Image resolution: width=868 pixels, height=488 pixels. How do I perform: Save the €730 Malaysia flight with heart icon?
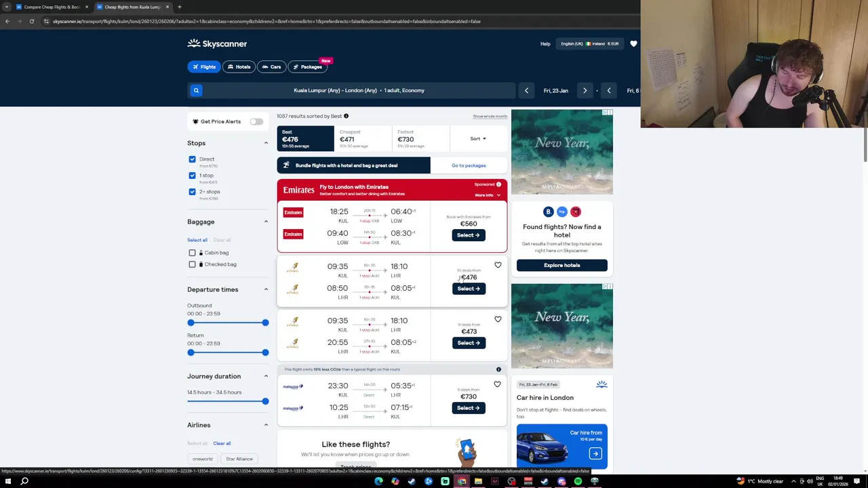click(x=497, y=384)
